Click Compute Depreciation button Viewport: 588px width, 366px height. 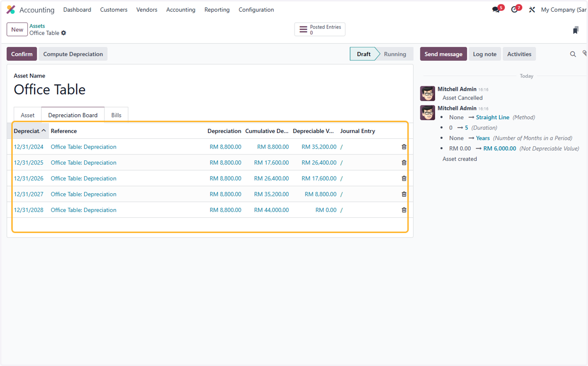coord(73,54)
